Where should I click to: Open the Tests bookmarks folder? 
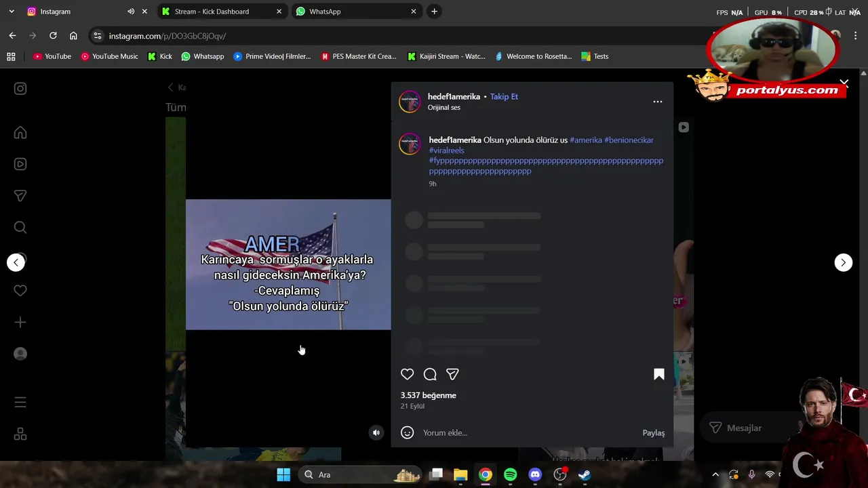594,56
